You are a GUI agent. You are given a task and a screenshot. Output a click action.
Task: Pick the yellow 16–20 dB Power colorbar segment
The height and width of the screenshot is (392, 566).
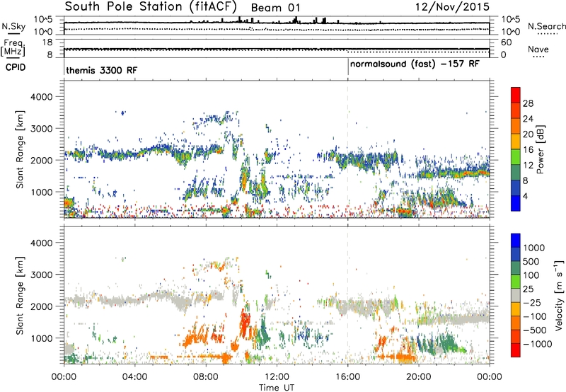pyautogui.click(x=516, y=142)
